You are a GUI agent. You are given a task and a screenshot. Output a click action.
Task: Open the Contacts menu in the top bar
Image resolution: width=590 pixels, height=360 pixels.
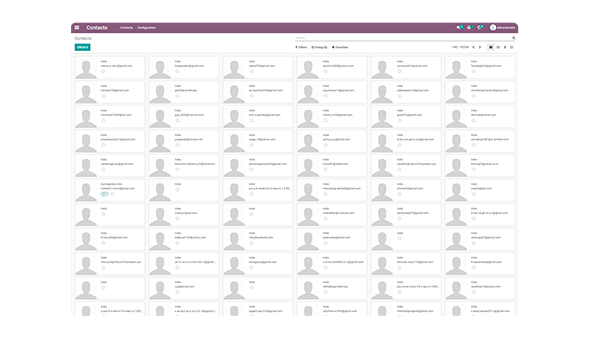tap(126, 27)
